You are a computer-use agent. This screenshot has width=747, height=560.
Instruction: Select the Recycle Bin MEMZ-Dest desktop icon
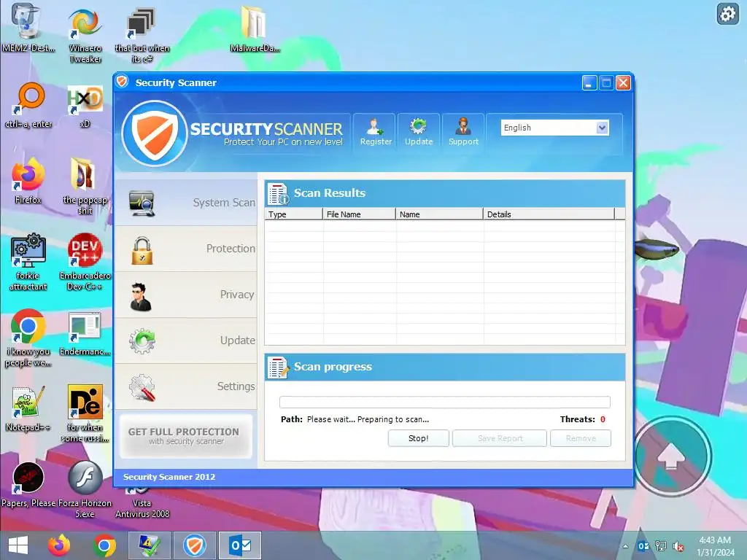(x=28, y=28)
